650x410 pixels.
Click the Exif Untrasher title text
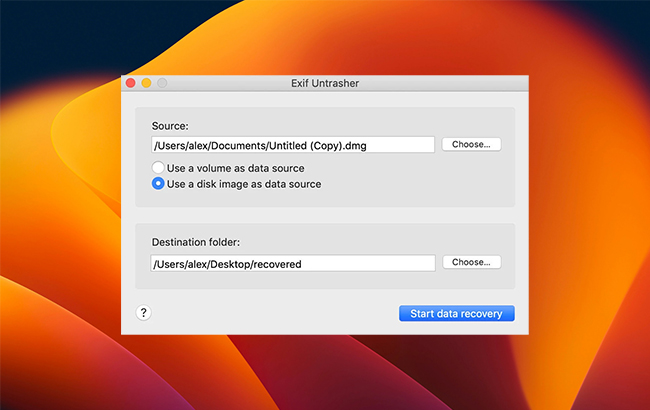pos(325,83)
